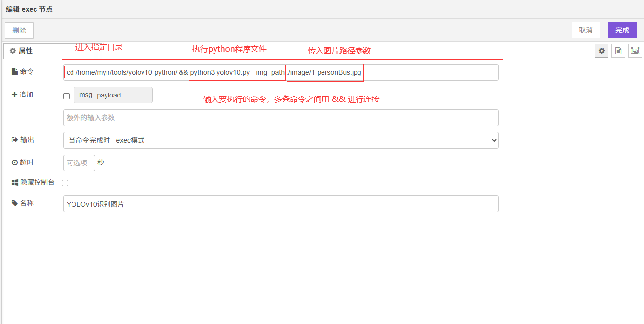Open node appearance settings icon
Viewport: 644px width, 324px height.
(635, 51)
